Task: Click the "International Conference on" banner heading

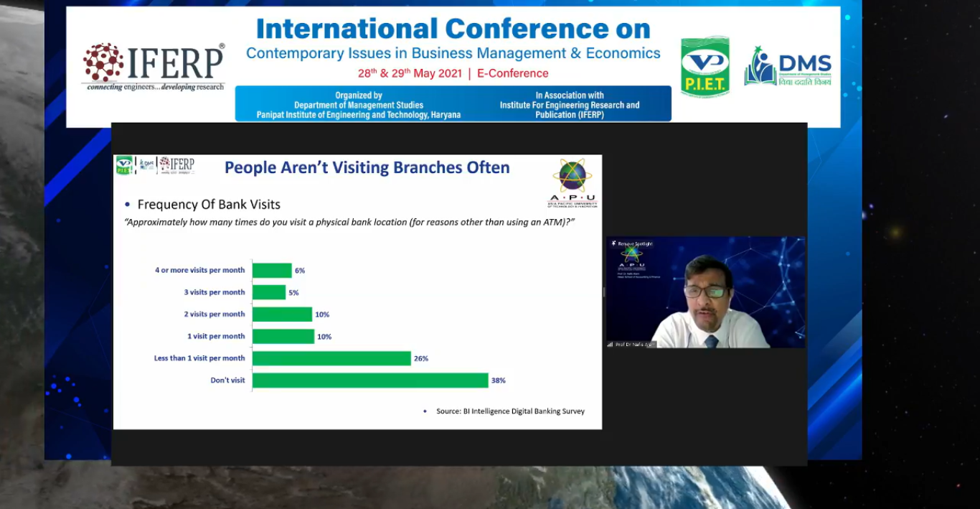Action: [453, 29]
